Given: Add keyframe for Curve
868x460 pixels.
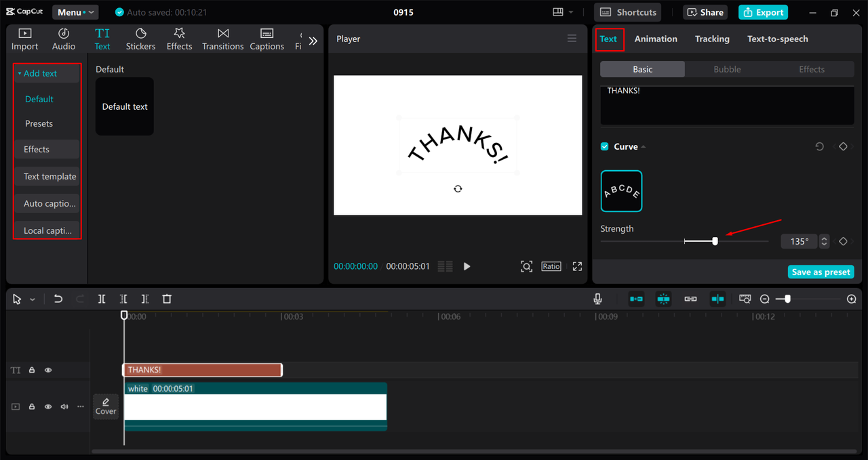Looking at the screenshot, I should tap(843, 146).
